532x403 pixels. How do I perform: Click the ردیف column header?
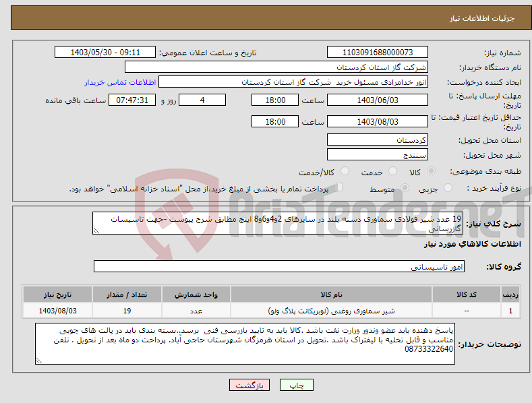[x=510, y=294]
